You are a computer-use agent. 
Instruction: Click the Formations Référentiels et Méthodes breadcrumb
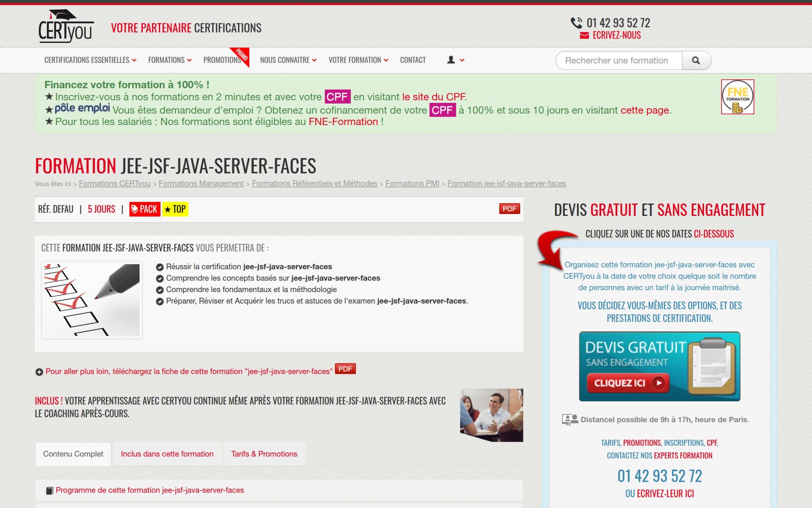pyautogui.click(x=314, y=183)
